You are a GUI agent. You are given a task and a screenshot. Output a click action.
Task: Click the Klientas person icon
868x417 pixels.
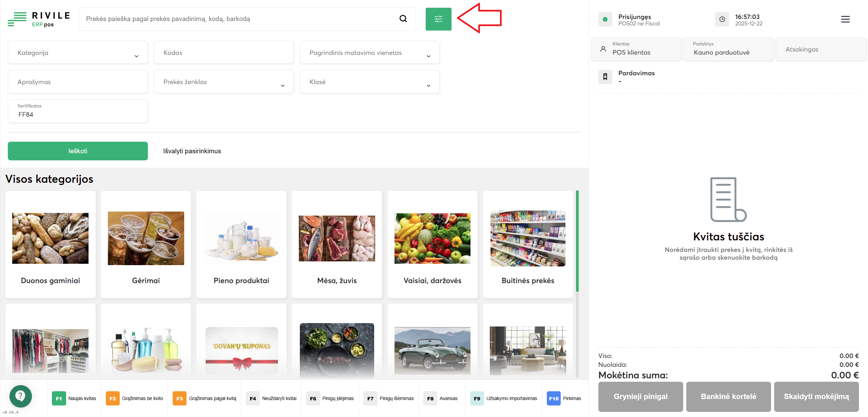click(x=603, y=49)
